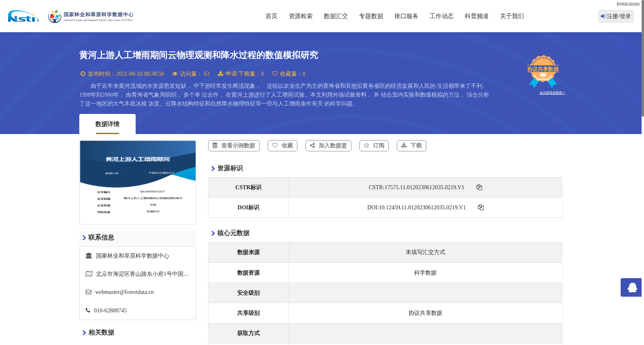
Task: Click the QQ customer service icon
Action: click(631, 287)
